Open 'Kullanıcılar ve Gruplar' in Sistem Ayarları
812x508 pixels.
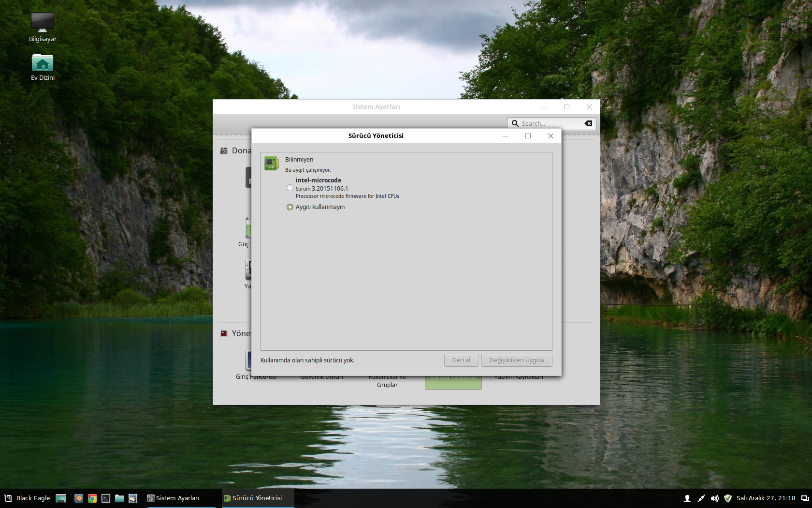tap(387, 381)
